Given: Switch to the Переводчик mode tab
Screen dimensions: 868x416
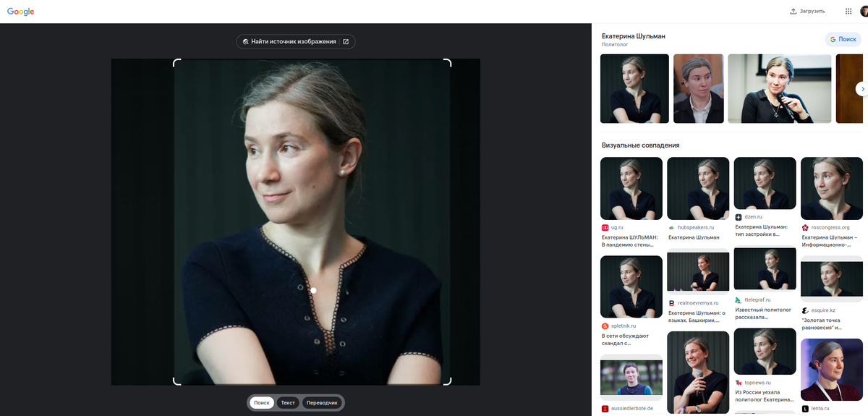Looking at the screenshot, I should tap(322, 402).
